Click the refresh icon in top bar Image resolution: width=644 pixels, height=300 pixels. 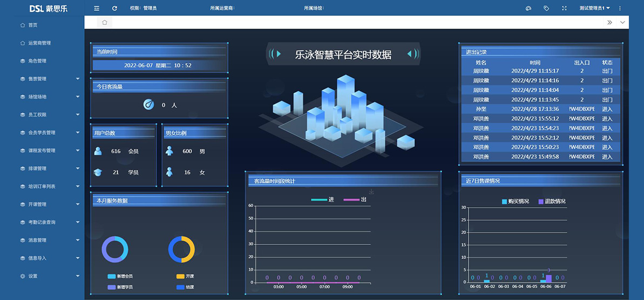point(114,8)
